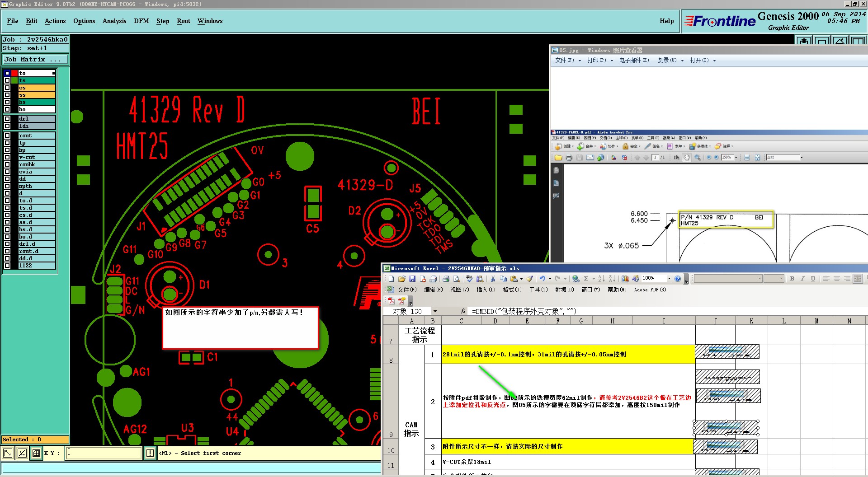
Task: Click red color swatch of to layer
Action: [x=14, y=73]
